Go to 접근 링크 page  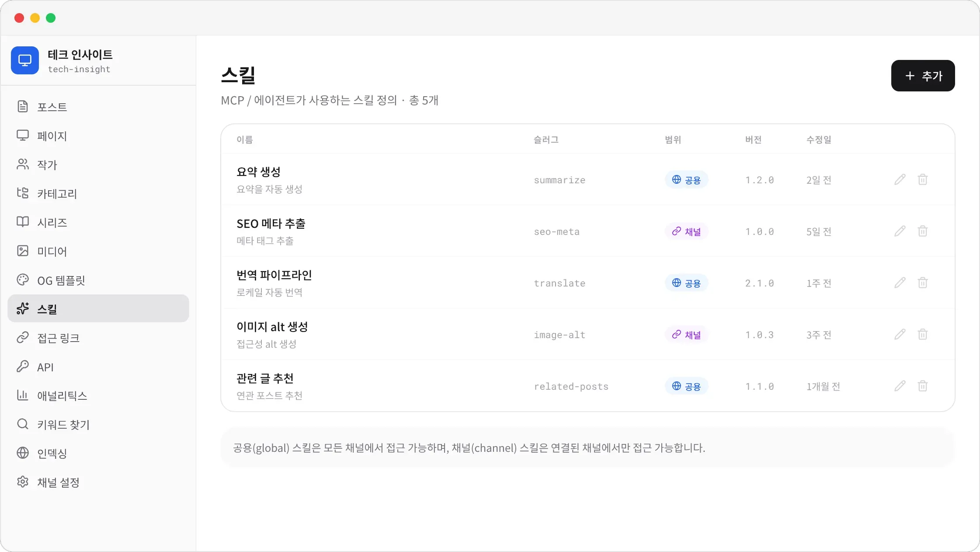98,337
